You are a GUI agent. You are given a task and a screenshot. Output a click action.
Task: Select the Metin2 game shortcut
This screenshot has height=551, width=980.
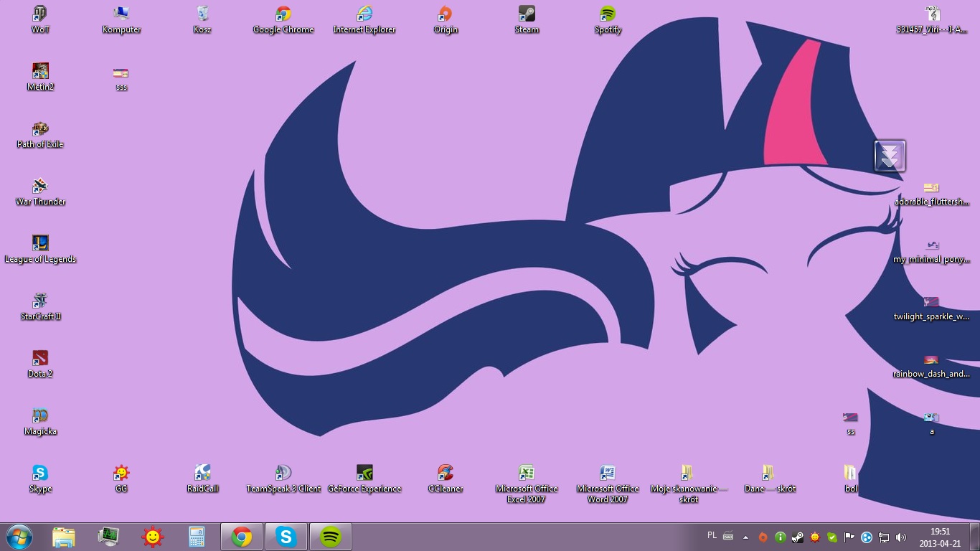tap(40, 77)
